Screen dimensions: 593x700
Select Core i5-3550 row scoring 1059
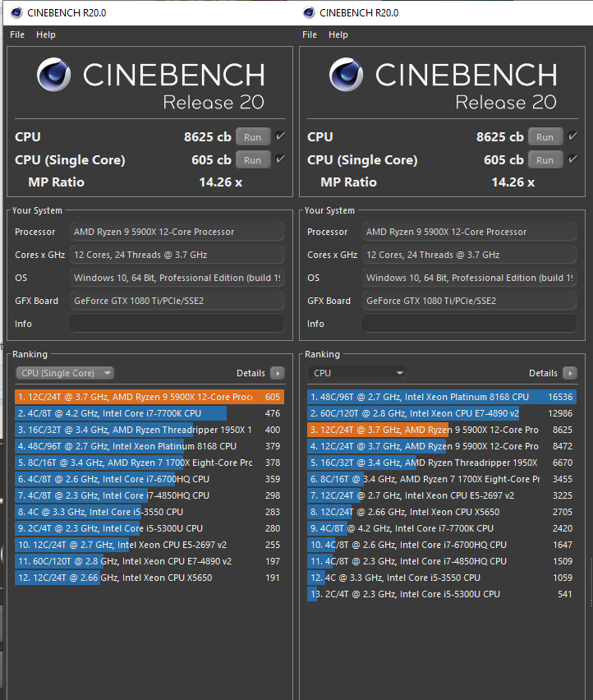[x=442, y=578]
